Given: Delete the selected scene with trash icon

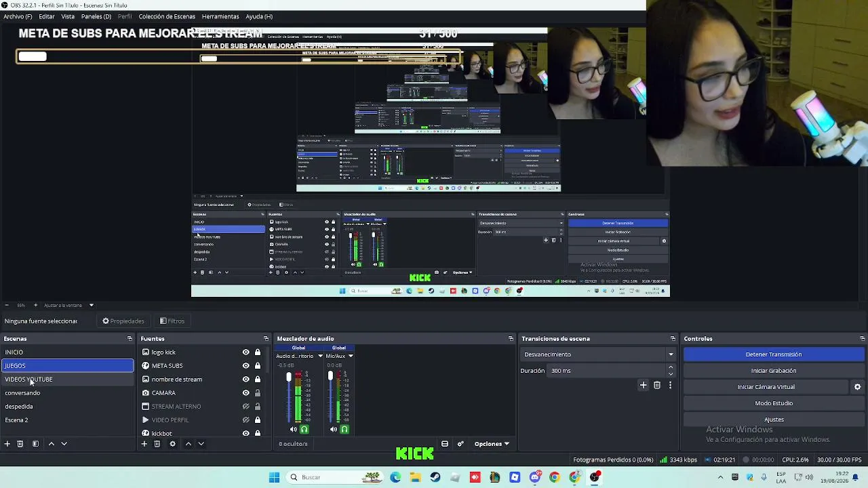Looking at the screenshot, I should (x=20, y=444).
